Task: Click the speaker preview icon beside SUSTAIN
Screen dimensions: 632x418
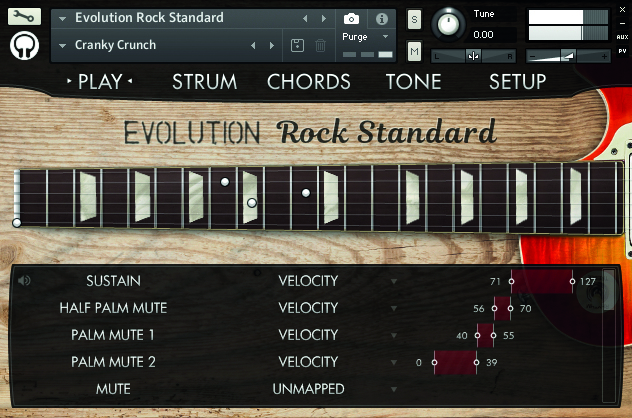Action: 24,280
